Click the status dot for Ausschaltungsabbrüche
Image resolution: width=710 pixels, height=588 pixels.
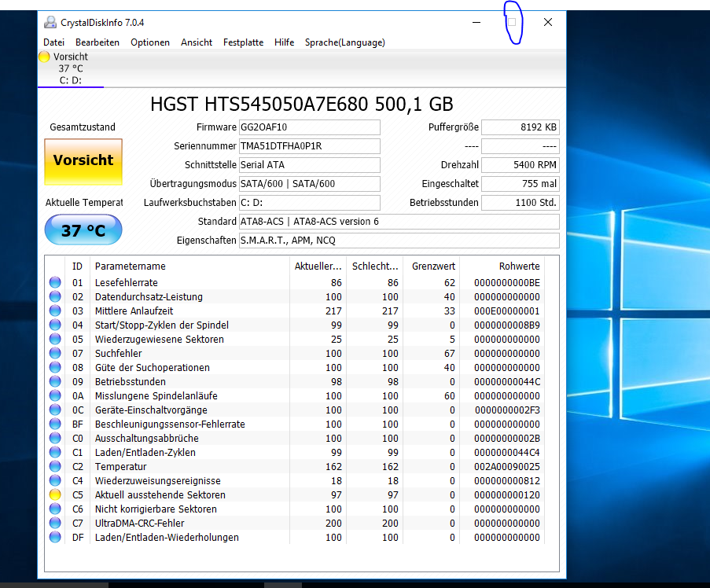[x=55, y=438]
